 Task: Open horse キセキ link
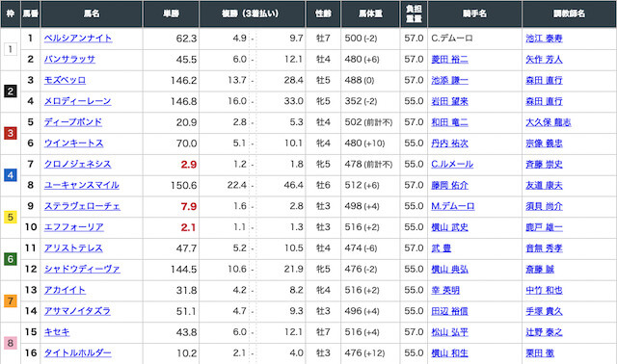click(57, 332)
